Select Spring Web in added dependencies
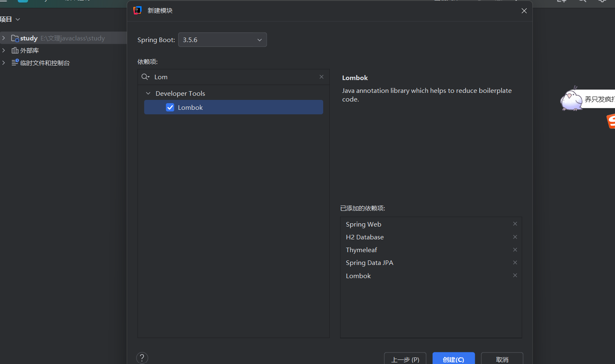 coord(364,224)
